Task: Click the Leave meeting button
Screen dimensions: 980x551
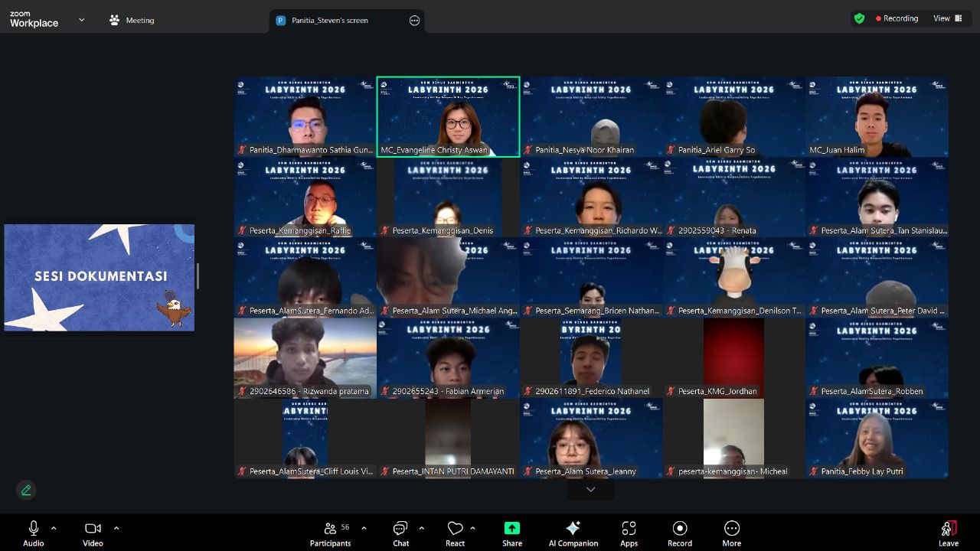Action: point(948,533)
